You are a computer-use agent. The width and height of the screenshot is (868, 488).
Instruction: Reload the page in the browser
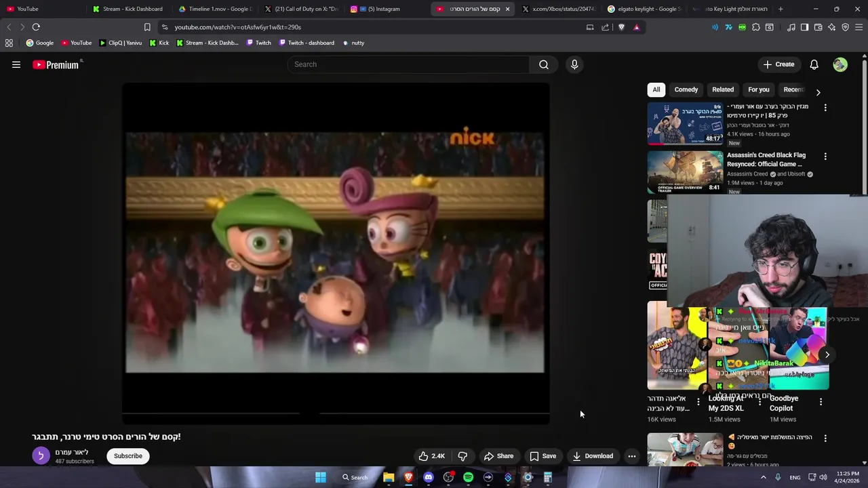click(36, 27)
